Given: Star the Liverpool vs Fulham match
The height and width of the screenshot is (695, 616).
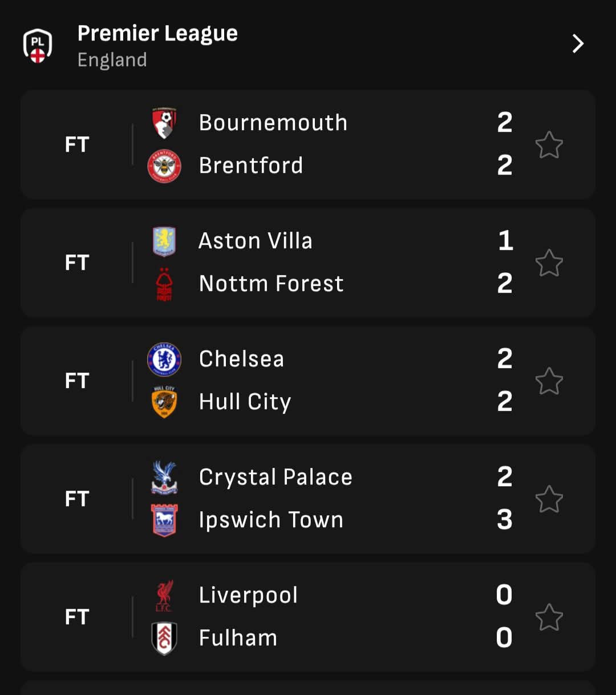Looking at the screenshot, I should [549, 617].
